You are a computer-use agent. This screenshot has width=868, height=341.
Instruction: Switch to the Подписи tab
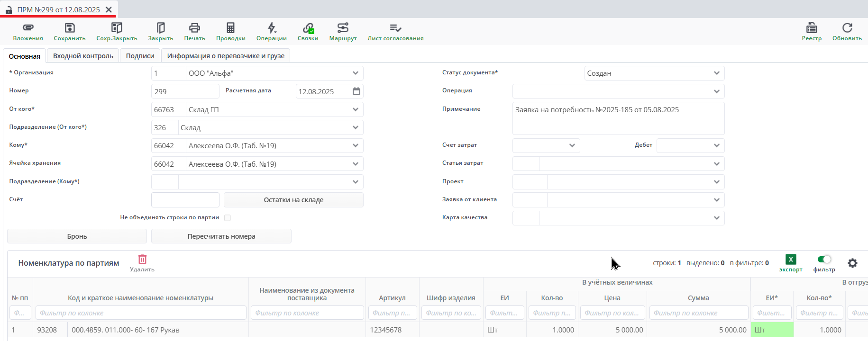pos(140,56)
